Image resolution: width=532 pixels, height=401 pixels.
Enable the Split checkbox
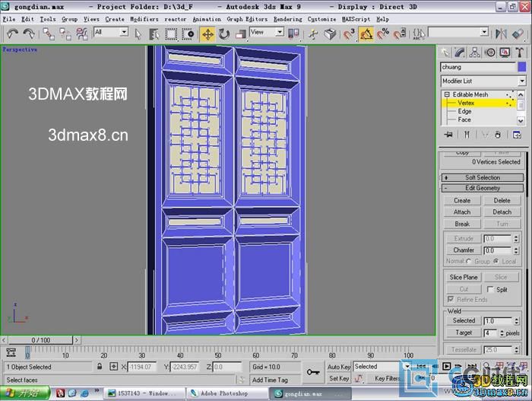pyautogui.click(x=490, y=289)
